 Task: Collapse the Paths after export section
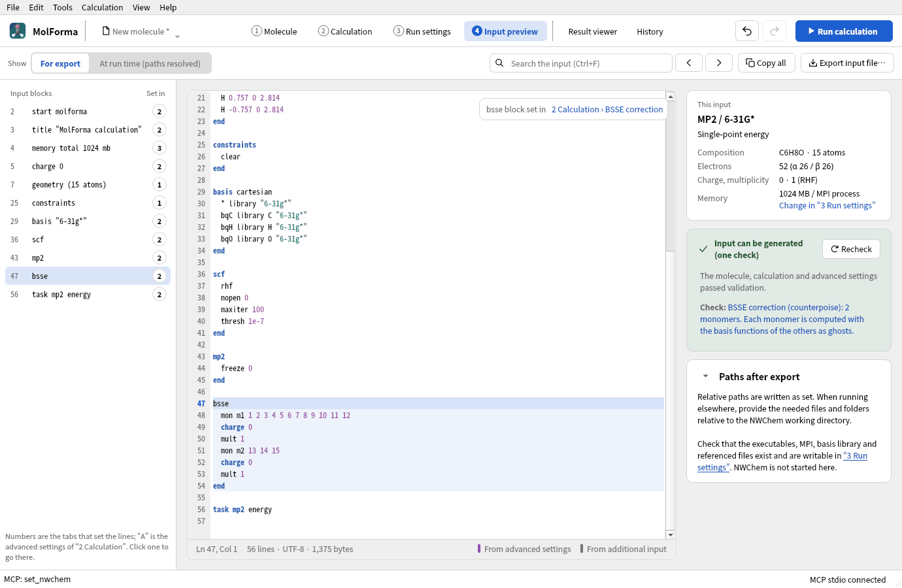click(x=705, y=376)
